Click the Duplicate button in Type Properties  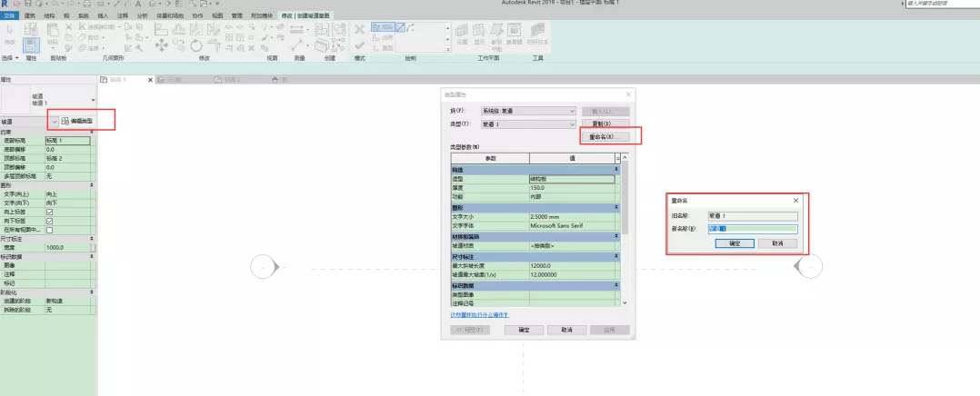click(x=605, y=124)
